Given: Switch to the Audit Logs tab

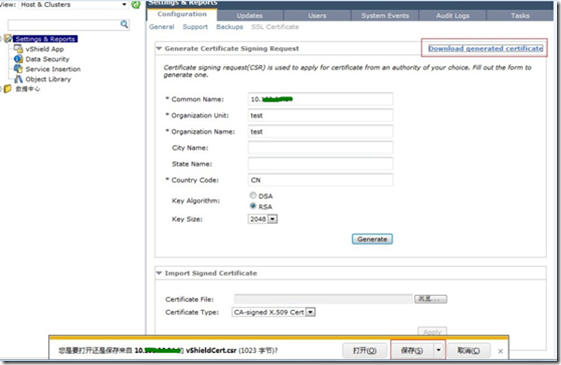Looking at the screenshot, I should point(453,15).
